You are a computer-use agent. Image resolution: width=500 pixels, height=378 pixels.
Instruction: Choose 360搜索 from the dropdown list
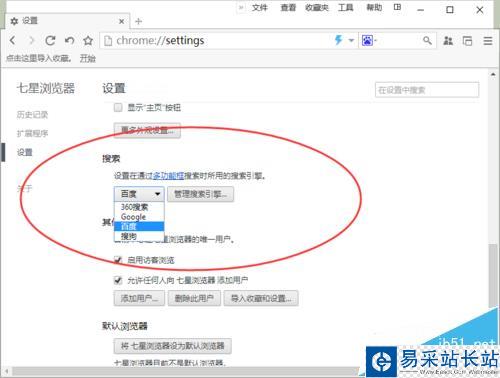click(139, 207)
